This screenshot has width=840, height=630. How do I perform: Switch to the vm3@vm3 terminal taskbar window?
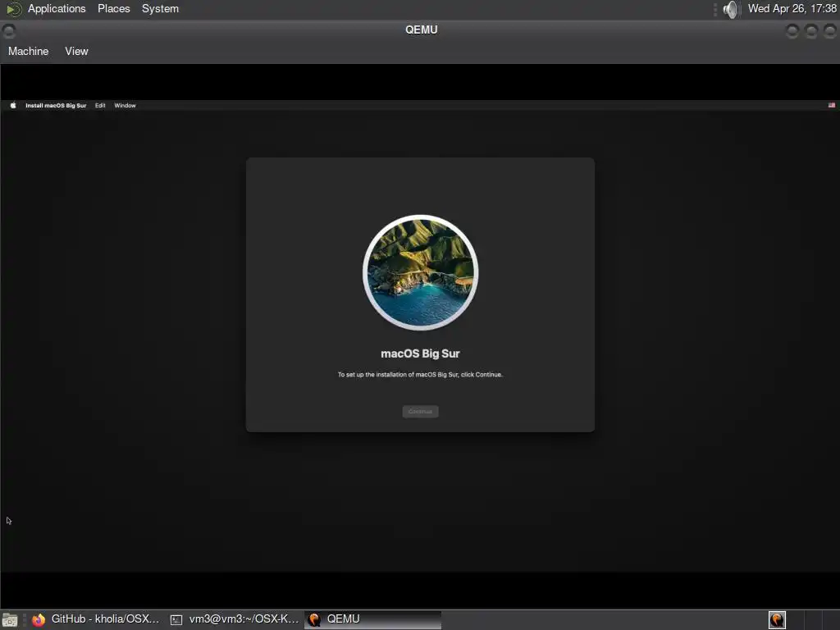coord(235,619)
